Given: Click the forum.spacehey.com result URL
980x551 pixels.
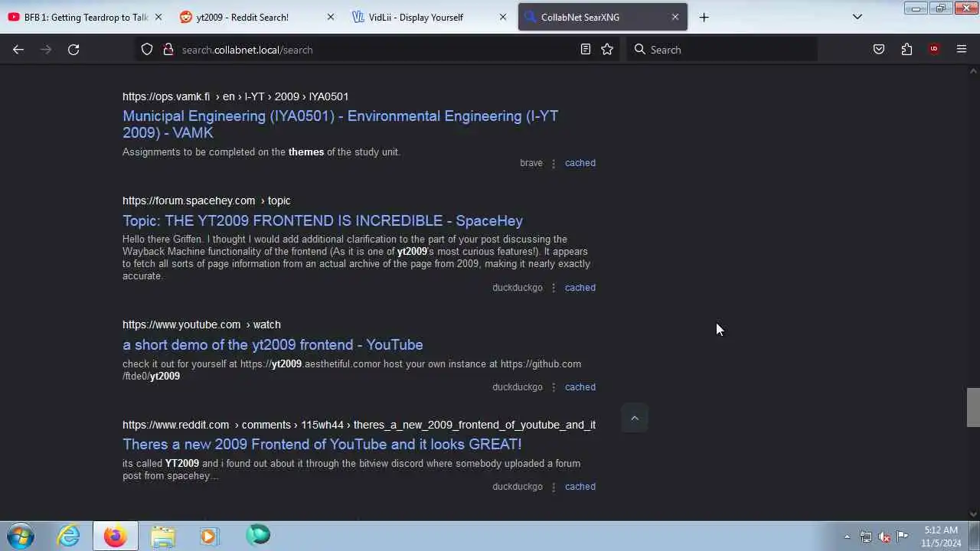Looking at the screenshot, I should (206, 201).
